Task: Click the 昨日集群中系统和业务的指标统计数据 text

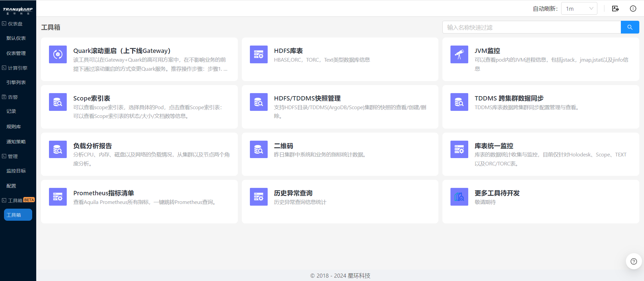Action: click(x=320, y=155)
